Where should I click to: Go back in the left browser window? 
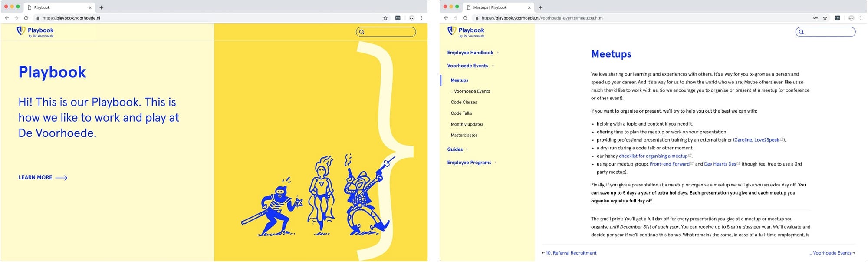7,18
